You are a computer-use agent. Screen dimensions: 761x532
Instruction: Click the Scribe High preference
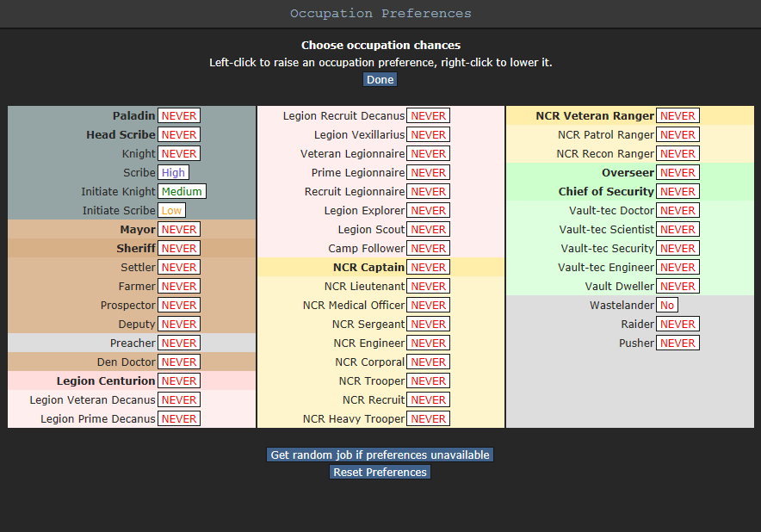(x=173, y=172)
